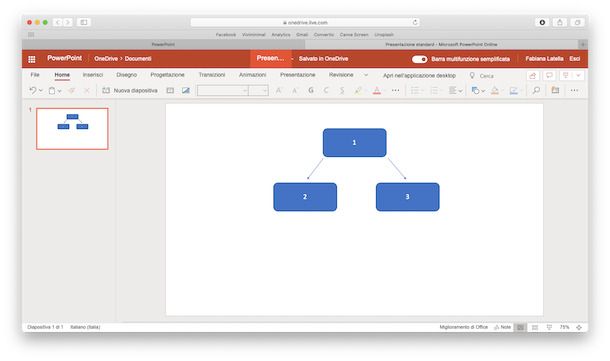Click Apri nell'applicazione desktop
The height and width of the screenshot is (361, 610).
(x=419, y=75)
